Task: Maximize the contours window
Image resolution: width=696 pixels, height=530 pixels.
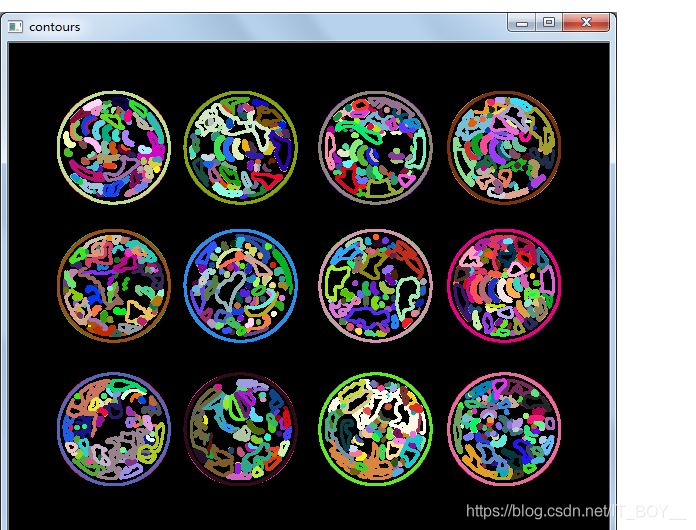Action: tap(549, 22)
